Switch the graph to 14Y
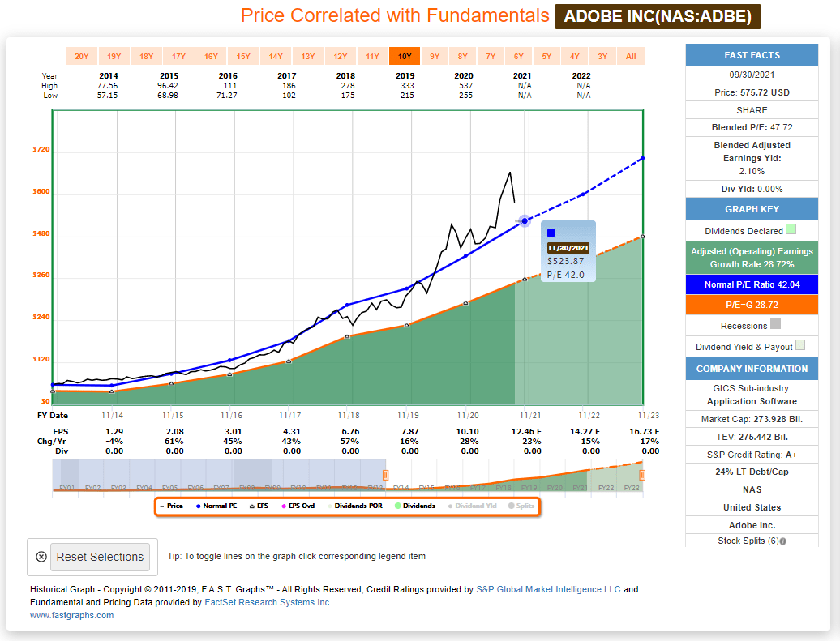The width and height of the screenshot is (840, 641). click(276, 56)
